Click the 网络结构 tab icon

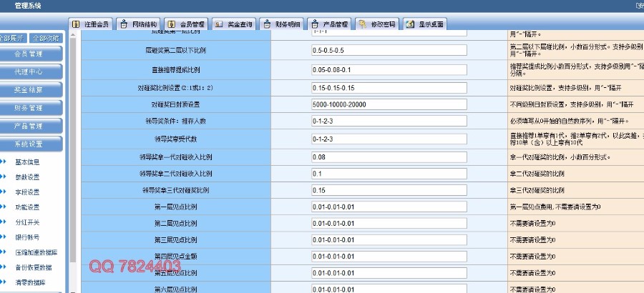[x=124, y=24]
